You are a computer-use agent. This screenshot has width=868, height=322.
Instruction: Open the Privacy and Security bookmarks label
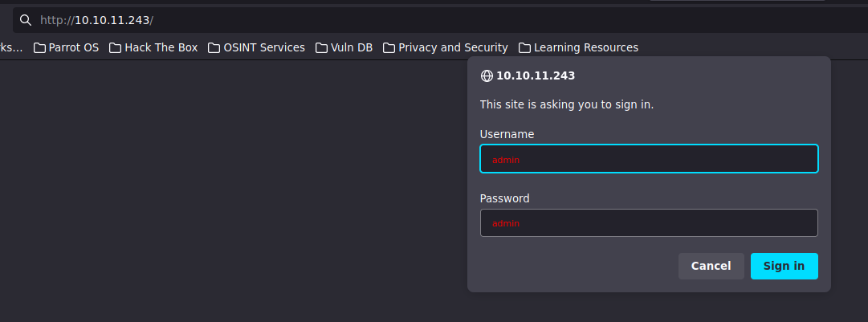453,48
